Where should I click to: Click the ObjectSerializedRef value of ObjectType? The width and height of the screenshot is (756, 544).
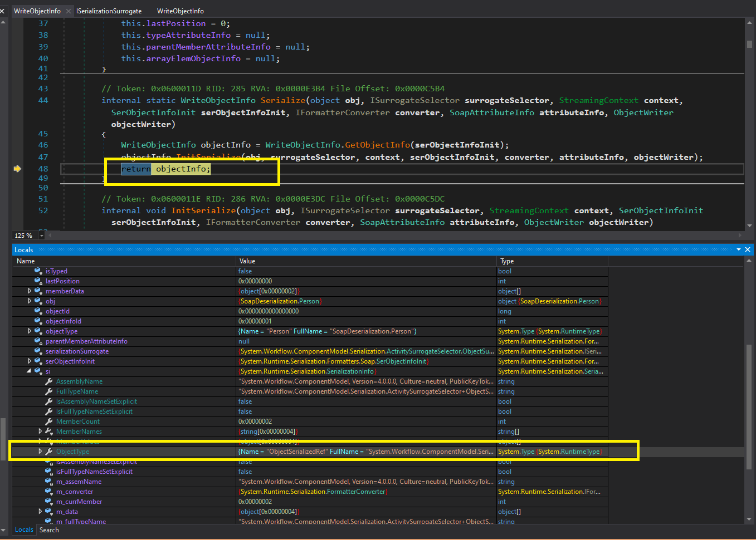(x=365, y=452)
